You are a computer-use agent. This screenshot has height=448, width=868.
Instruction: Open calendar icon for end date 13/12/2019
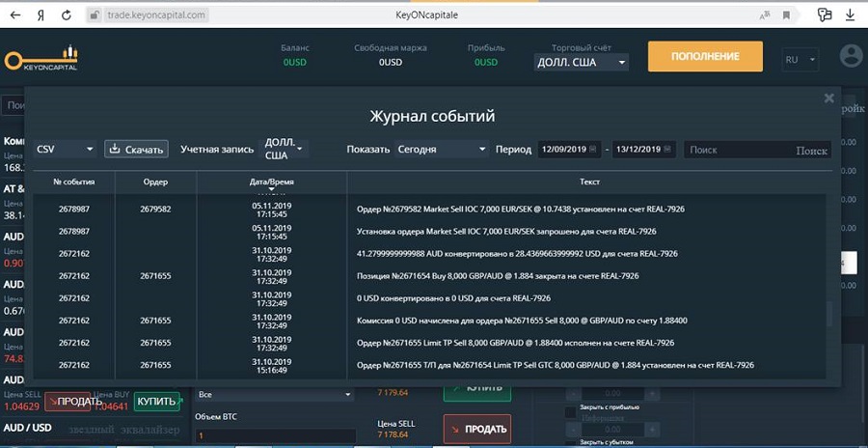[x=668, y=149]
